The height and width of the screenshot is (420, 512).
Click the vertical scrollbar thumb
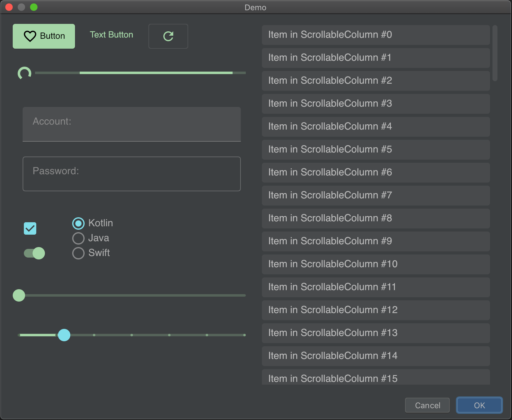tap(495, 53)
